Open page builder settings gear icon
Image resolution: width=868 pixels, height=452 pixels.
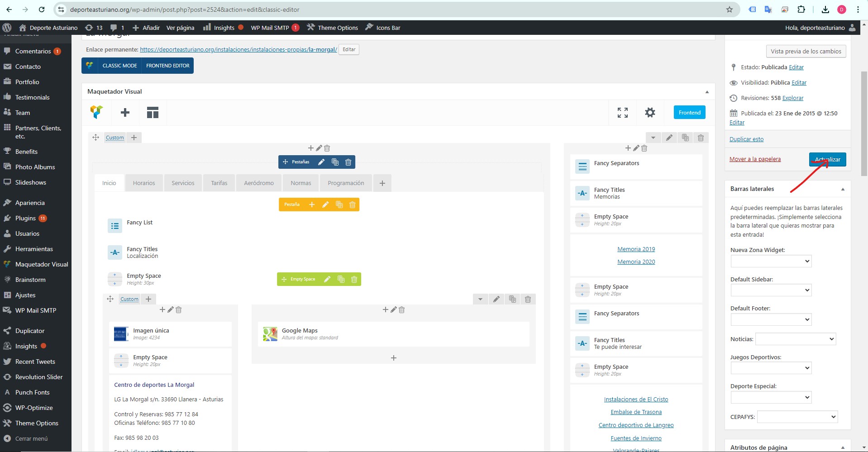click(x=650, y=112)
